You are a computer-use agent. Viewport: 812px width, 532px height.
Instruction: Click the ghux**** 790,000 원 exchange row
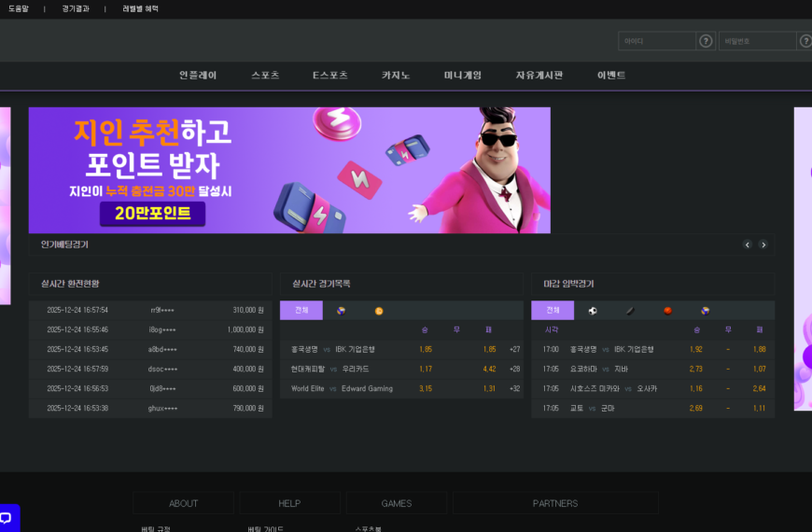point(150,408)
